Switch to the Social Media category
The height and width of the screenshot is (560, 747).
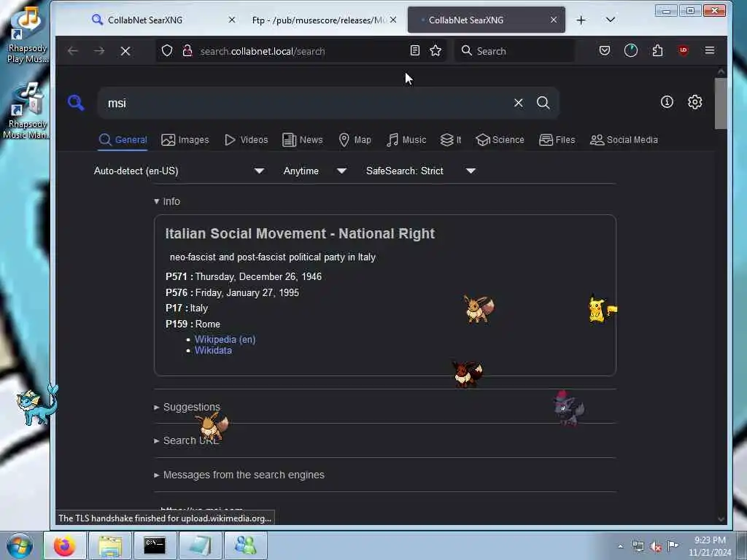click(624, 140)
